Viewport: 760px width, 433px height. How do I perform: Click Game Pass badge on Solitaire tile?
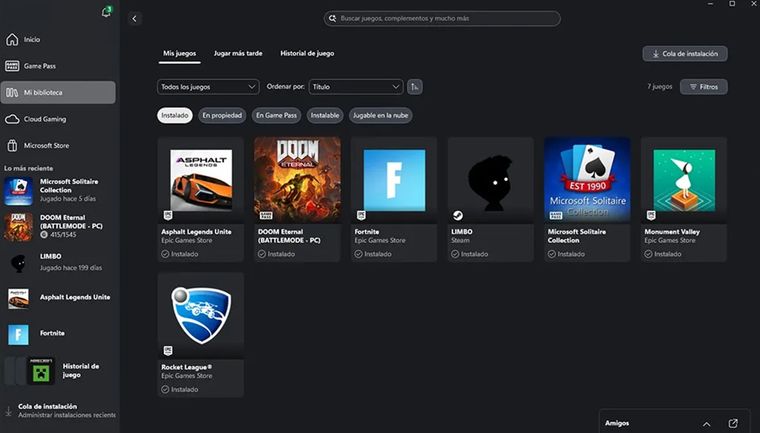(556, 215)
